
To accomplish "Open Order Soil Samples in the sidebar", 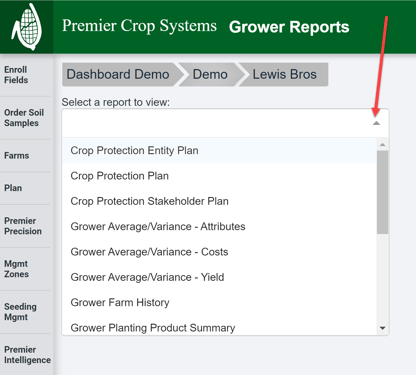I will coord(24,118).
